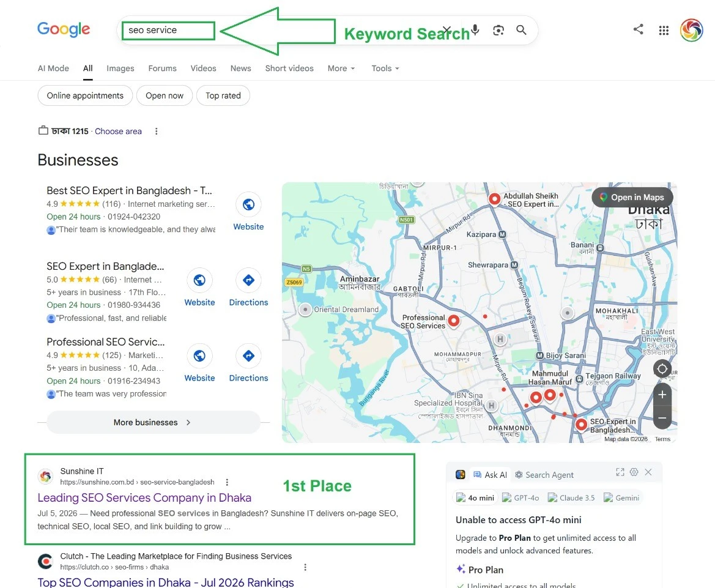This screenshot has height=588, width=715.
Task: Toggle Open now filter chip
Action: point(165,96)
